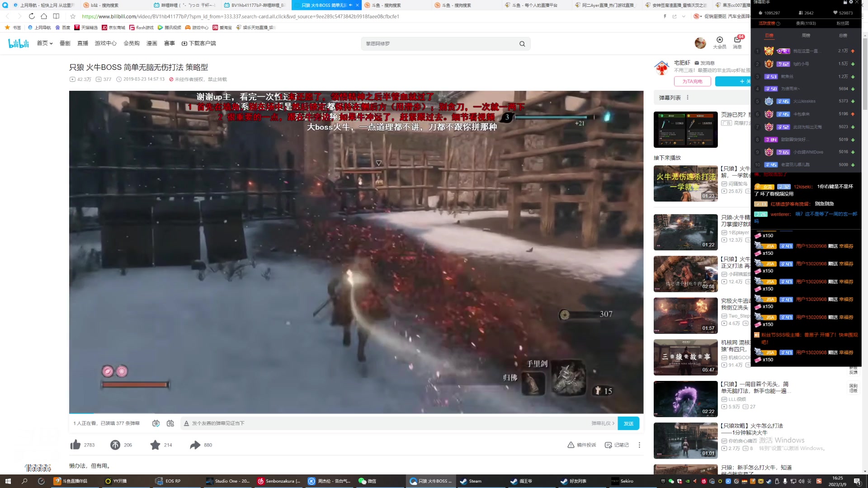Open 游戏中心 in bilibili nav
This screenshot has width=868, height=488.
click(105, 43)
